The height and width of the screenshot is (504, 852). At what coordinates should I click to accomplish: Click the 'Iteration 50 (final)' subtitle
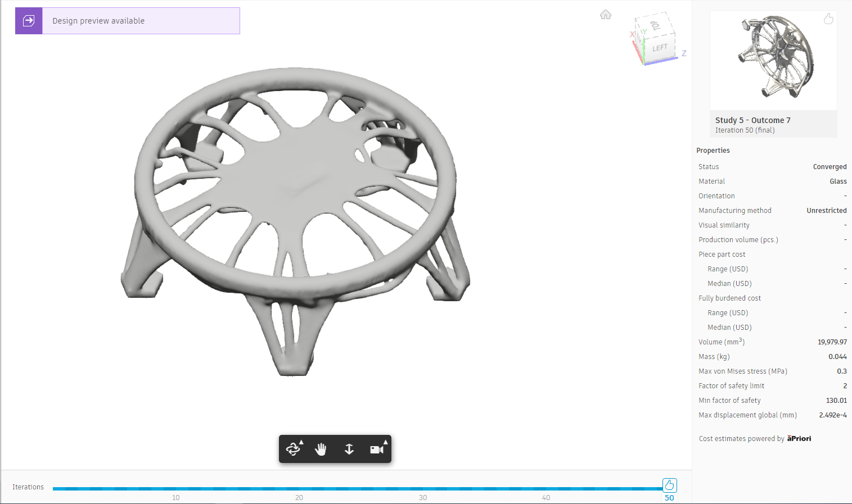click(x=745, y=130)
